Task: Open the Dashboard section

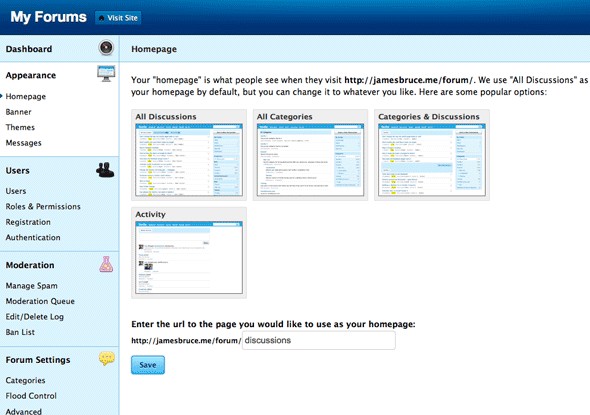Action: pyautogui.click(x=29, y=49)
